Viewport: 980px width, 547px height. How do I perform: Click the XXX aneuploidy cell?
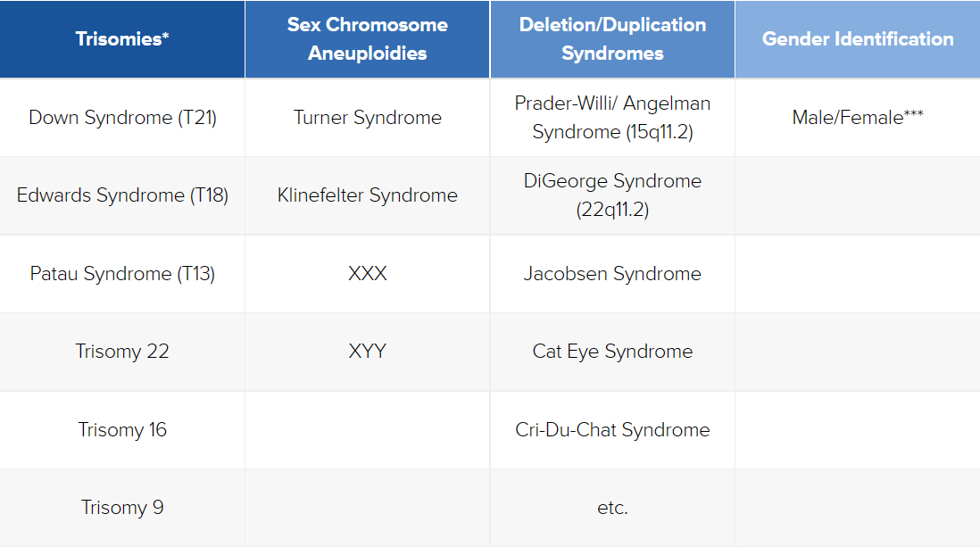pyautogui.click(x=368, y=274)
